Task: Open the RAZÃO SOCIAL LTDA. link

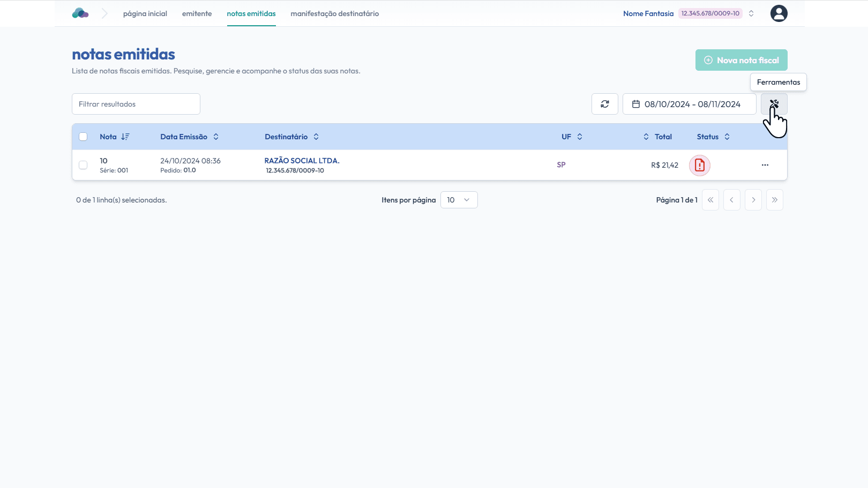Action: (302, 161)
